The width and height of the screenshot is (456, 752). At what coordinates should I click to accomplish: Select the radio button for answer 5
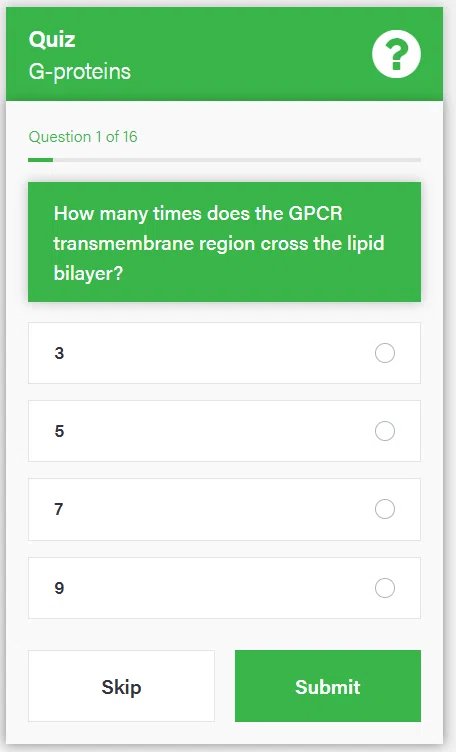point(385,431)
